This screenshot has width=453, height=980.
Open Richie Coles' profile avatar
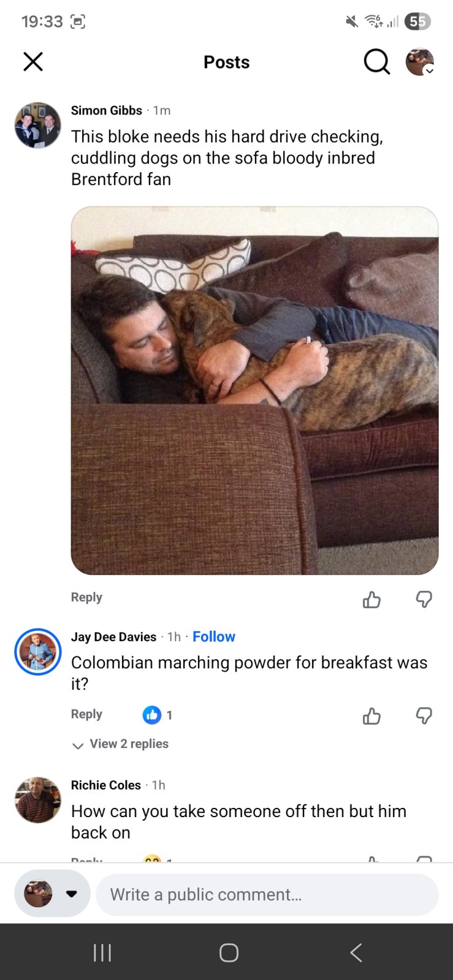tap(38, 800)
